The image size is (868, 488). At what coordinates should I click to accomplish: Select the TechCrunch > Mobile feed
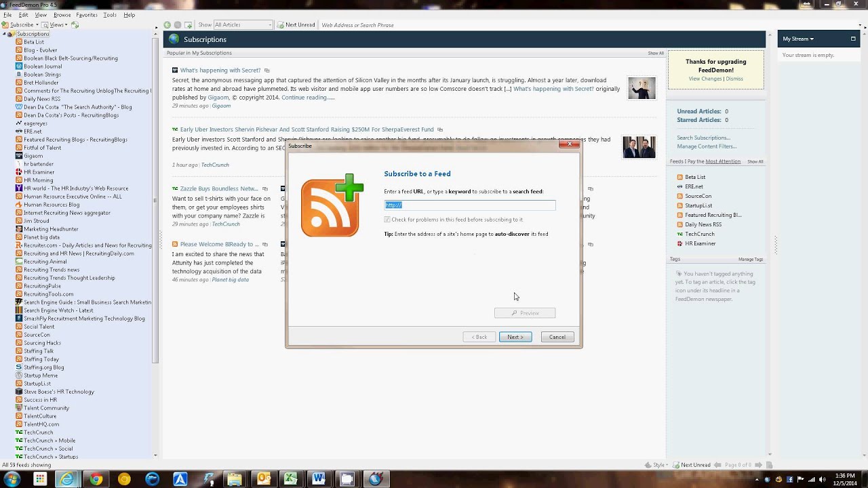(50, 441)
